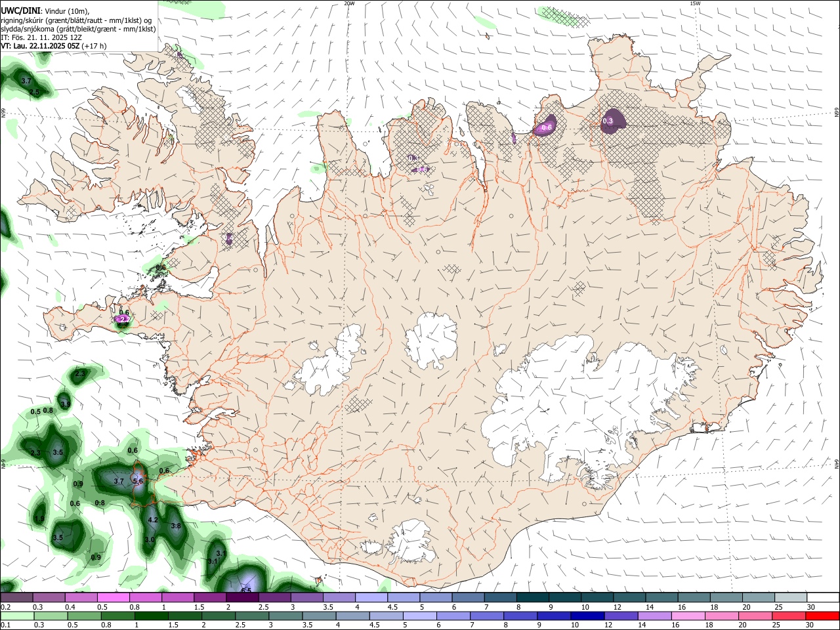
Task: Click the 5.6 precipitation value on the map
Action: 138,481
